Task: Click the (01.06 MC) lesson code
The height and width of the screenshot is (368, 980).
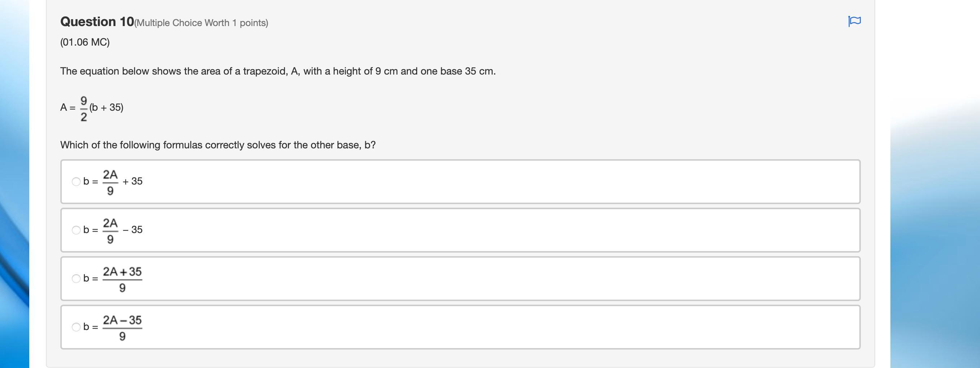Action: pos(85,42)
